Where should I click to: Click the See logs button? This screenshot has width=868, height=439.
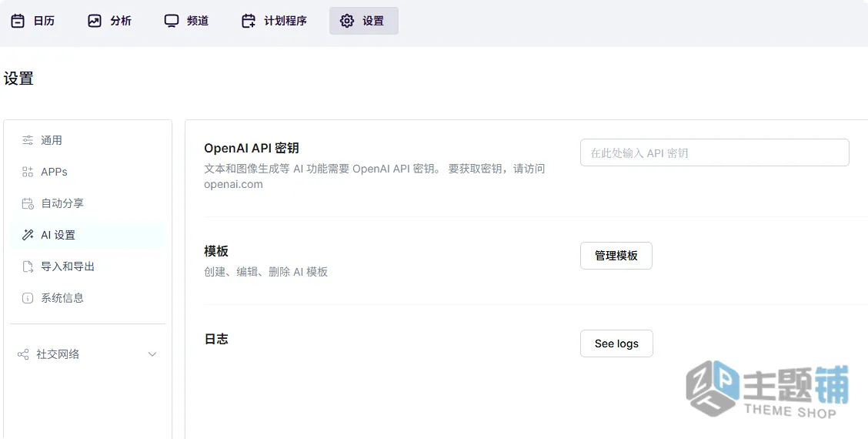[616, 343]
